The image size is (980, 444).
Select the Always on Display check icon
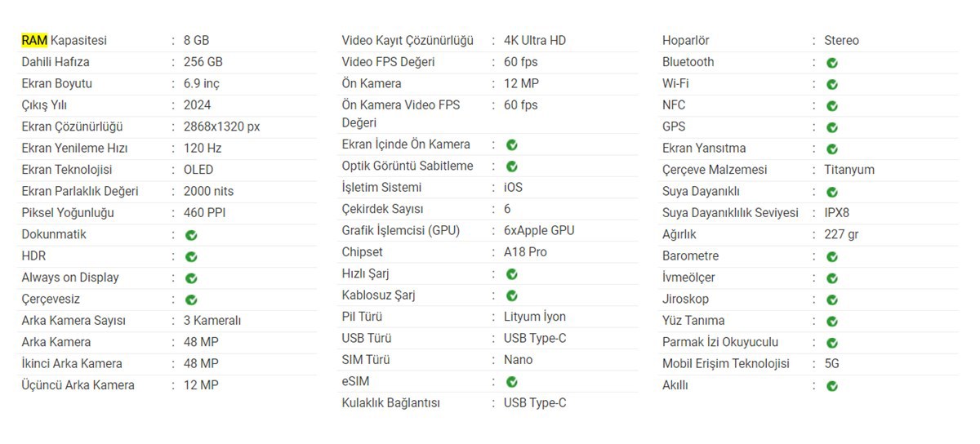(x=191, y=278)
